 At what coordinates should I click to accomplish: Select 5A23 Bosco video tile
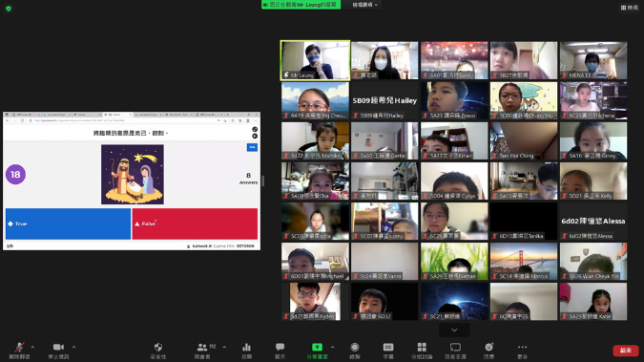pyautogui.click(x=454, y=100)
